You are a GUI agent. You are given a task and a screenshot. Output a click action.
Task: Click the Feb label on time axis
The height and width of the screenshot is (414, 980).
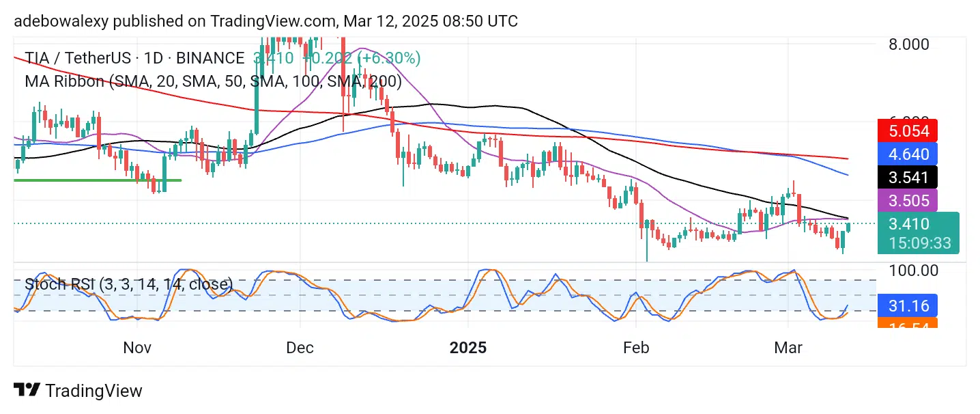click(636, 348)
